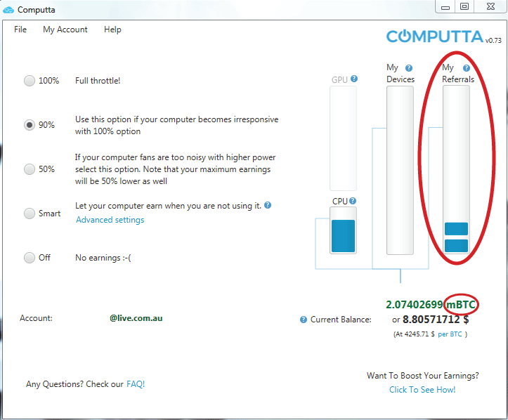This screenshot has height=420, width=508.
Task: Open the FAQ! link
Action: pos(136,384)
